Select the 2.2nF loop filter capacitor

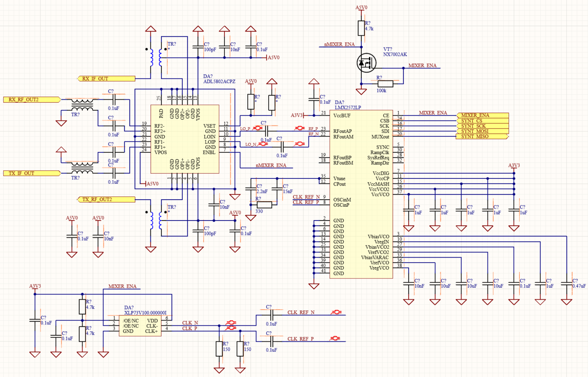(251, 189)
